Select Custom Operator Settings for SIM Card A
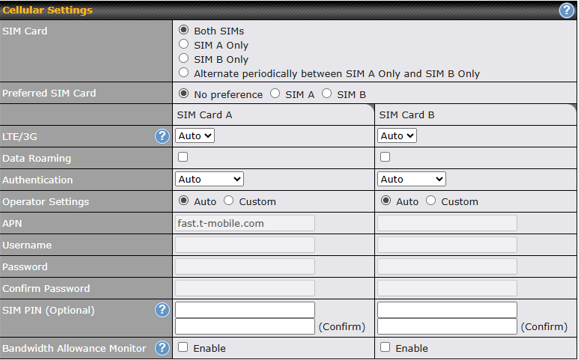 pyautogui.click(x=229, y=200)
